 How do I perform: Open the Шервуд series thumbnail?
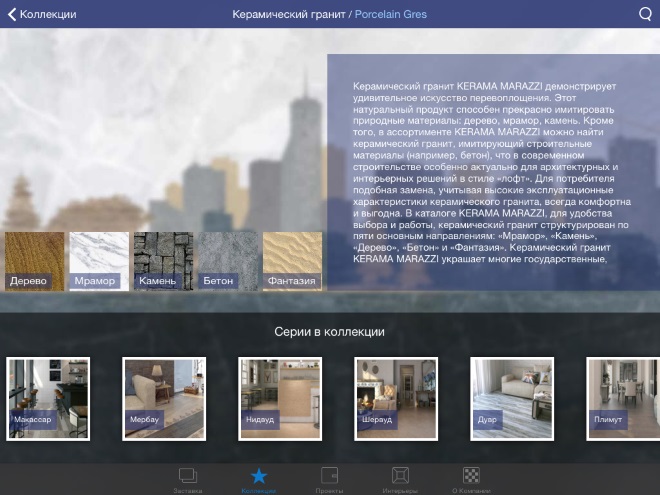tap(396, 399)
